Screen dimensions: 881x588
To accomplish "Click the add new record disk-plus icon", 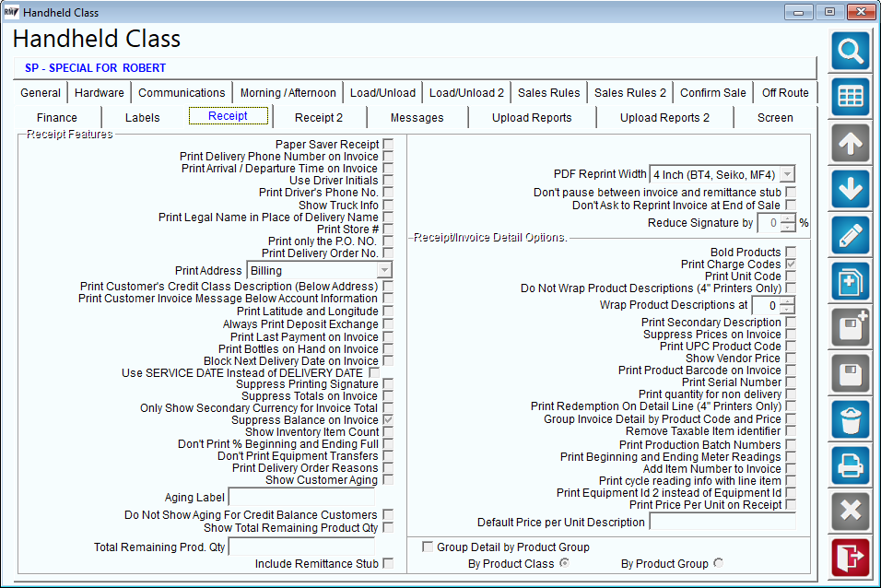I will [x=850, y=327].
